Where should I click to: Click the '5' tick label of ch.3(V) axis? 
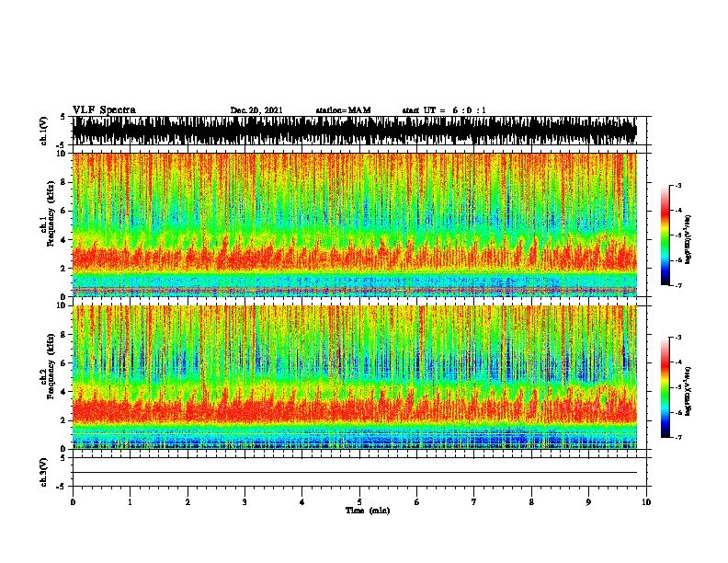[63, 458]
